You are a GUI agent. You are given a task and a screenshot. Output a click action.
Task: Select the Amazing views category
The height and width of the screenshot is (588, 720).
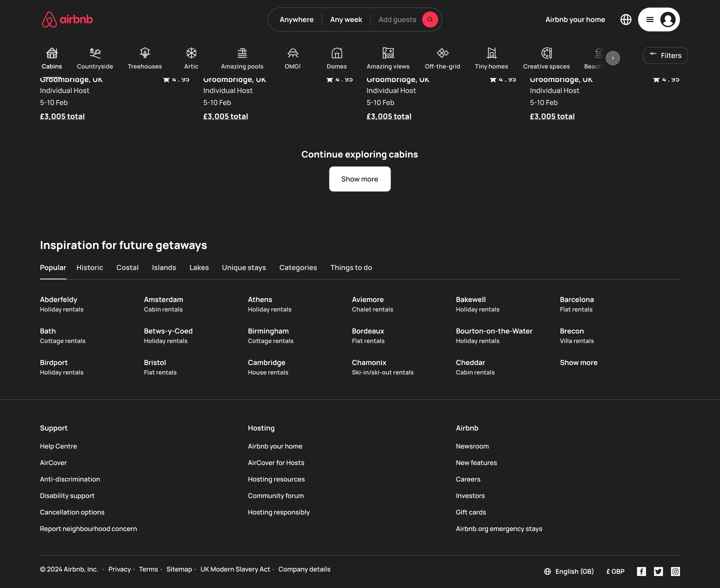click(x=388, y=58)
